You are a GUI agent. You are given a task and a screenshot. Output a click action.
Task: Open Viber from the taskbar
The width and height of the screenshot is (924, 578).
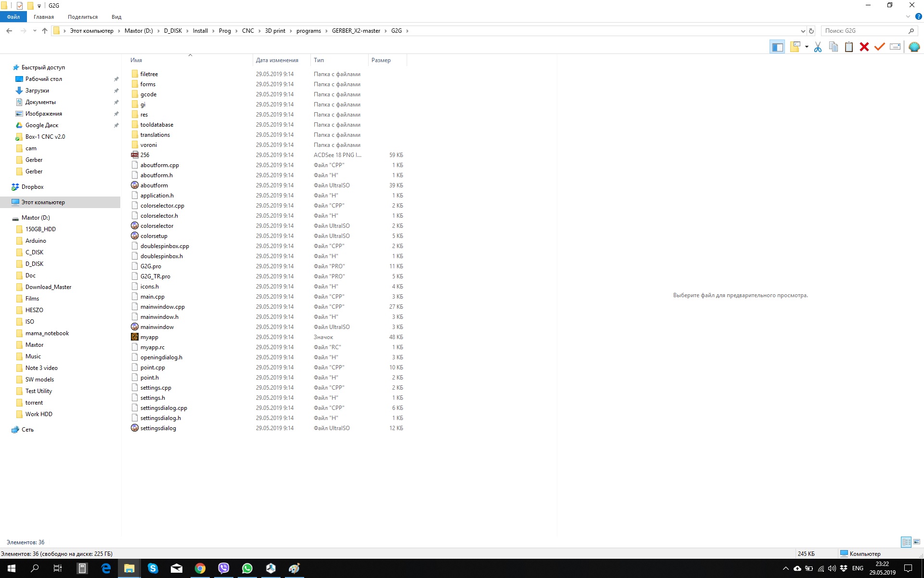pyautogui.click(x=224, y=568)
